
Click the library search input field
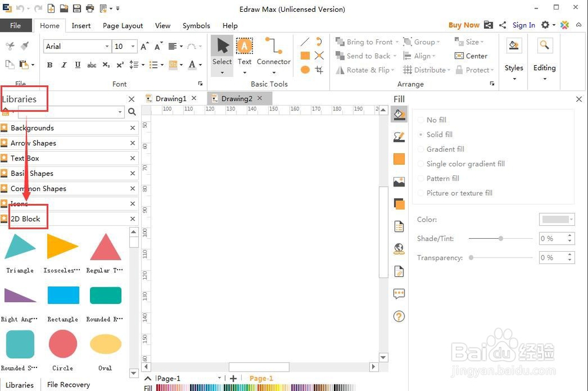(x=71, y=112)
